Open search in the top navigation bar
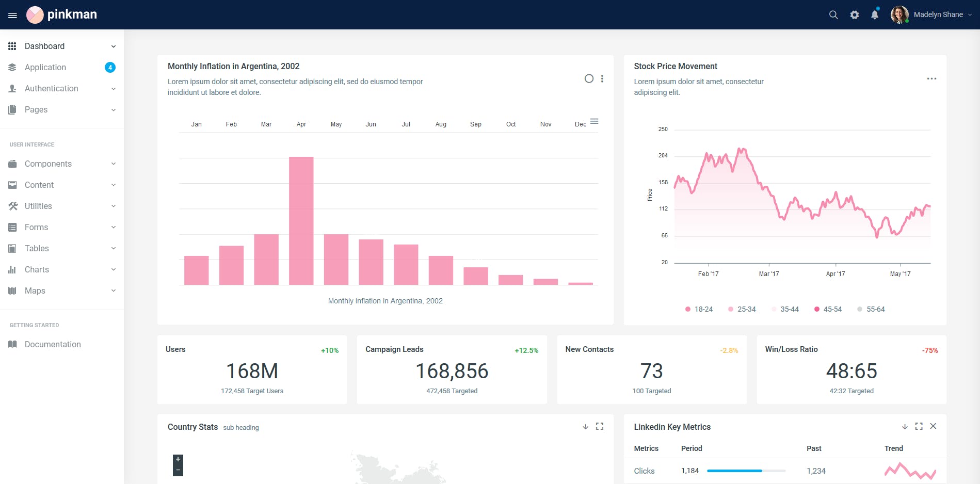The width and height of the screenshot is (980, 484). tap(833, 14)
